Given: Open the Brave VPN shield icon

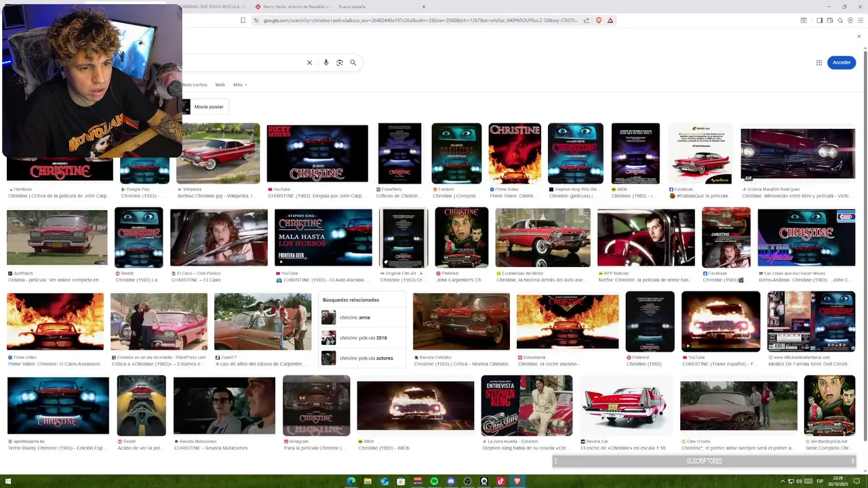Looking at the screenshot, I should [850, 20].
